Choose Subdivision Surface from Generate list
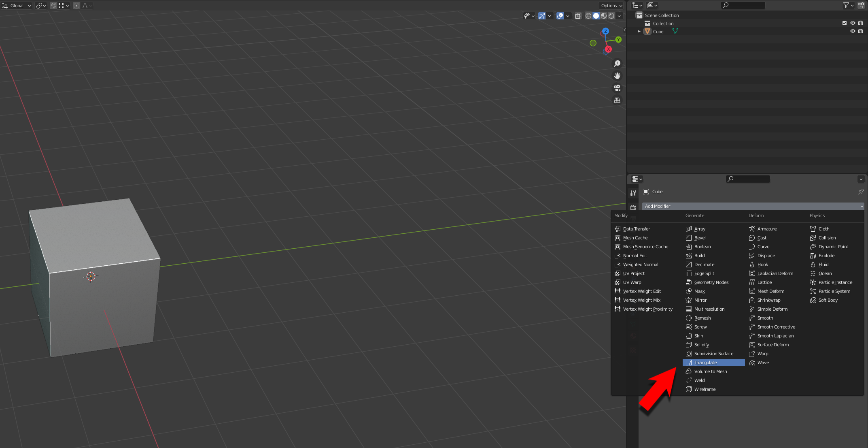 713,354
